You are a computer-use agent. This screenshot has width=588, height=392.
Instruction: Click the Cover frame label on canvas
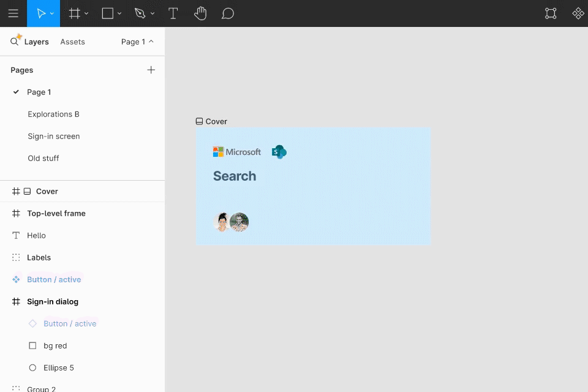211,121
